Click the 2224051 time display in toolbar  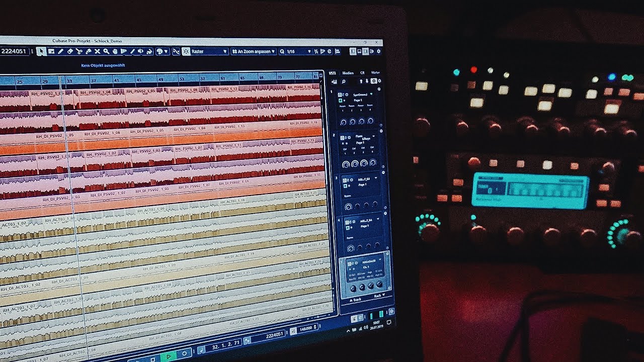tap(14, 51)
